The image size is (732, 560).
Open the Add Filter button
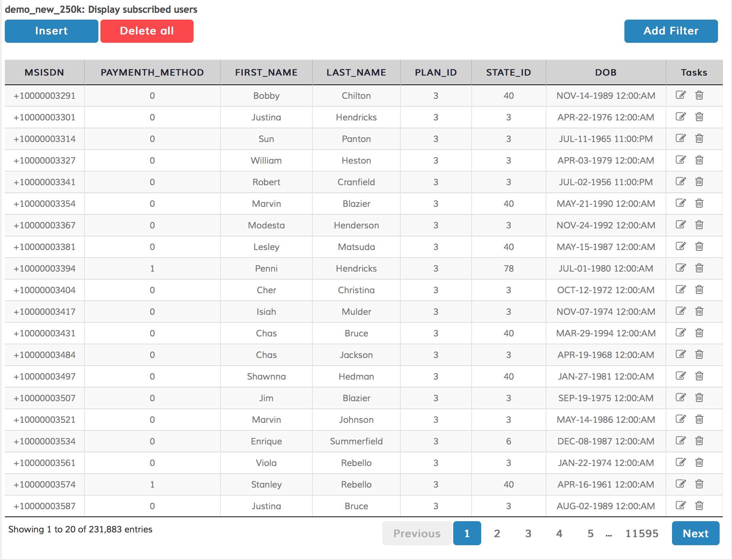tap(671, 31)
